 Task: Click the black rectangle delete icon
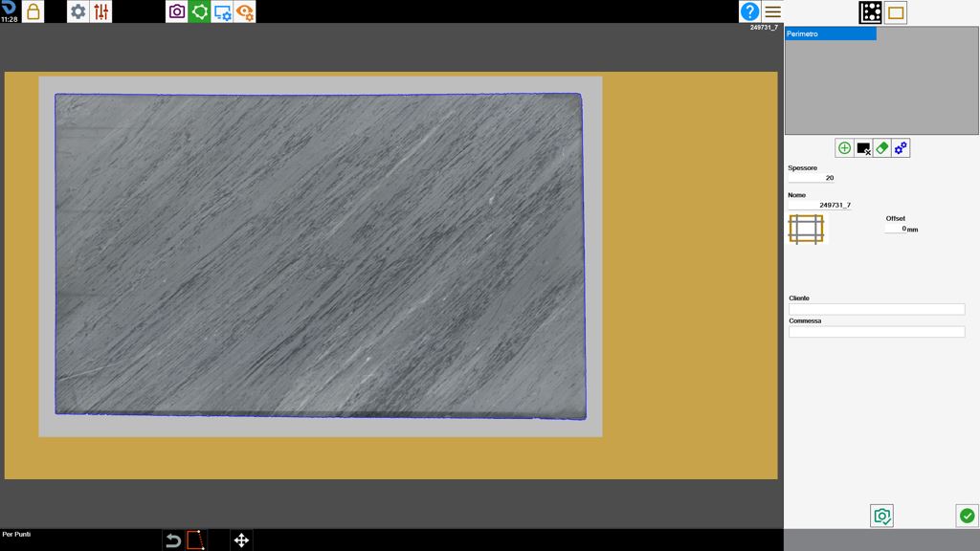pos(863,148)
